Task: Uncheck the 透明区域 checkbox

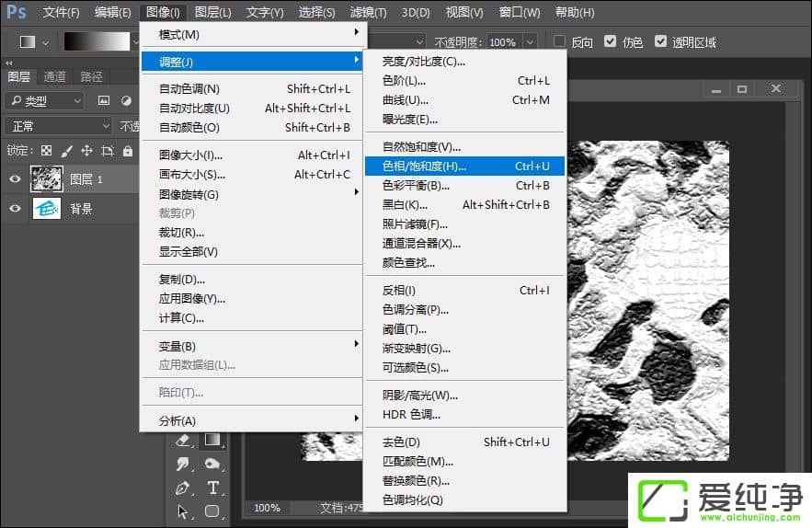Action: pos(660,42)
